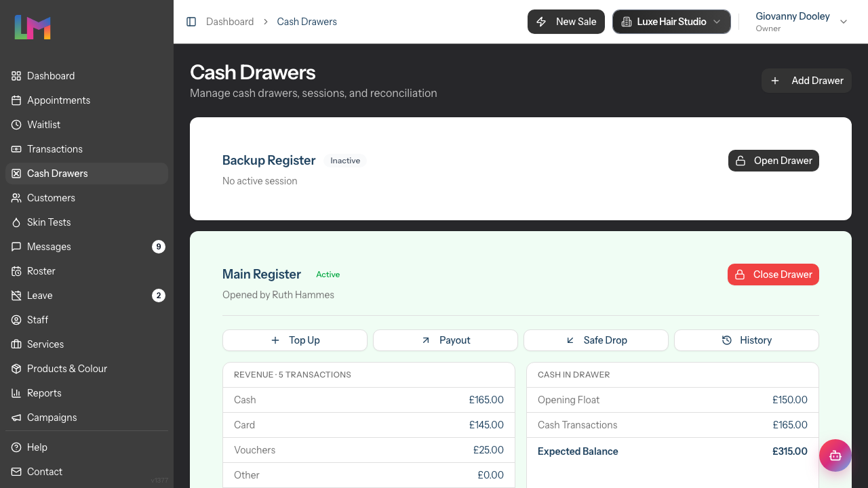Click the Inactive status badge
Screen dimensions: 868x488
click(x=345, y=161)
